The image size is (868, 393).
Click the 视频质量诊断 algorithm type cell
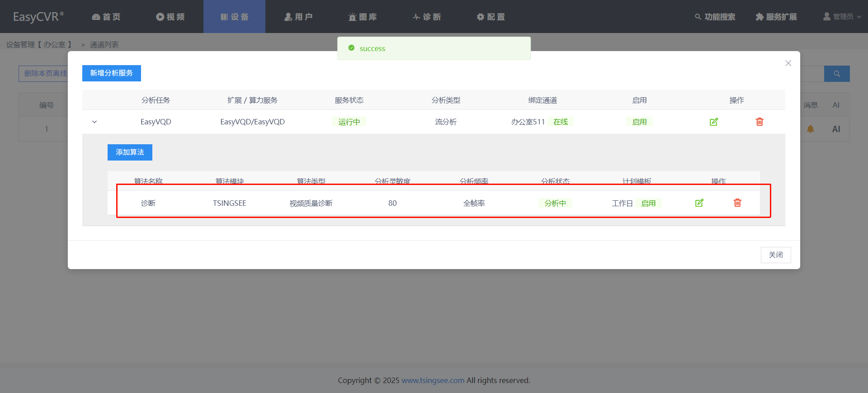click(311, 203)
